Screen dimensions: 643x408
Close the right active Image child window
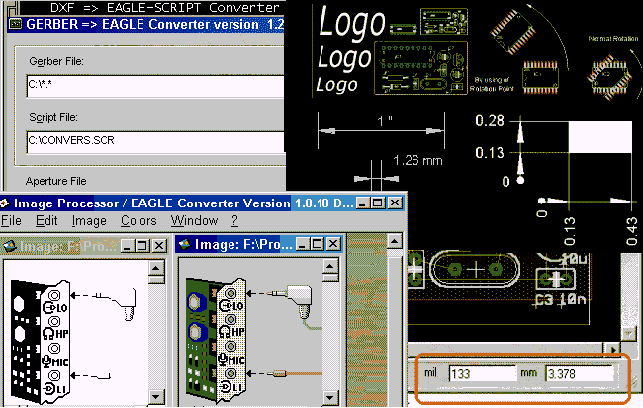coord(333,244)
